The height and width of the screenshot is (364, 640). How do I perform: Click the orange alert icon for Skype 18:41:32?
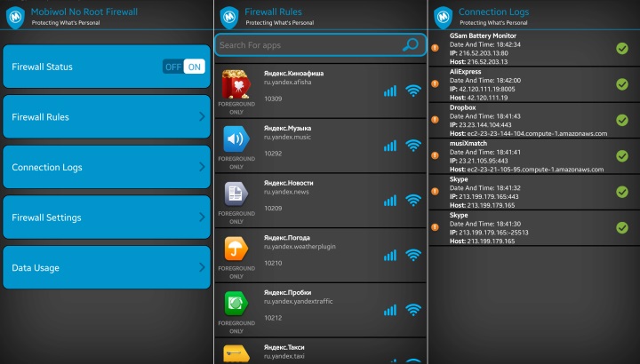click(x=435, y=192)
